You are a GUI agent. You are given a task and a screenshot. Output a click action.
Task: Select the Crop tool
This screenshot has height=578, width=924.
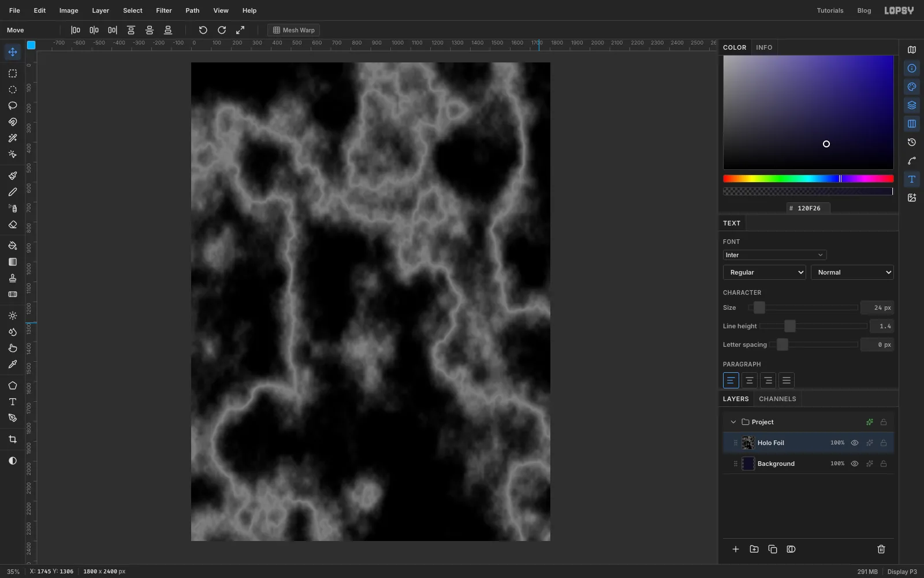[13, 439]
